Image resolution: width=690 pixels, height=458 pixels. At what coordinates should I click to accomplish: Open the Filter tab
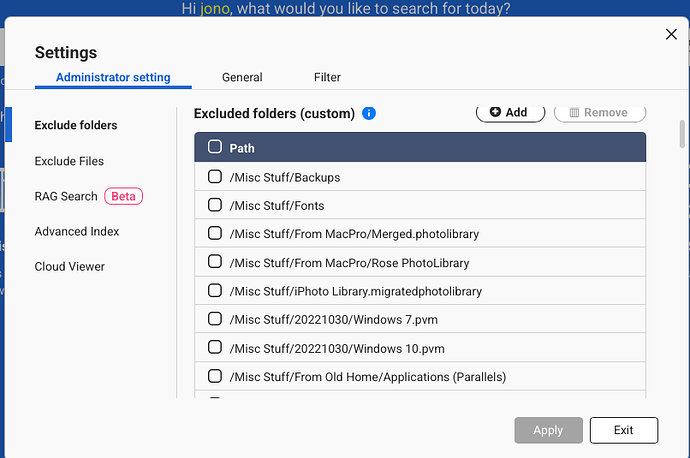tap(327, 77)
